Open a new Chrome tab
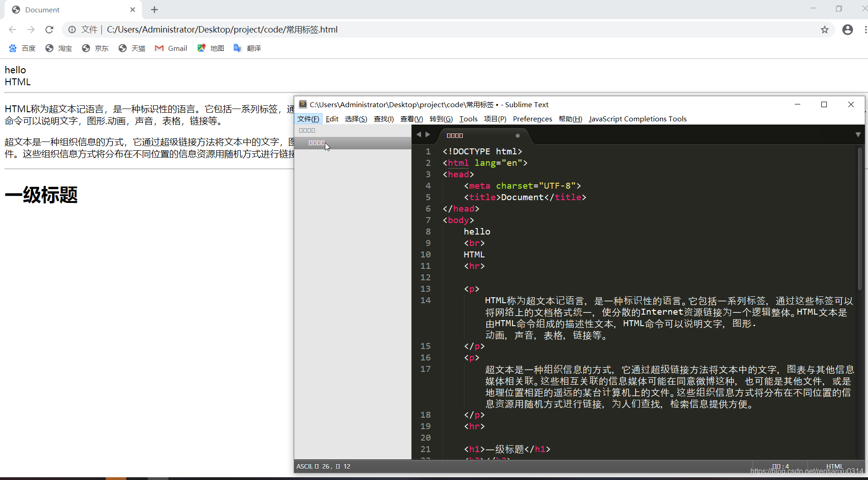 coord(154,10)
